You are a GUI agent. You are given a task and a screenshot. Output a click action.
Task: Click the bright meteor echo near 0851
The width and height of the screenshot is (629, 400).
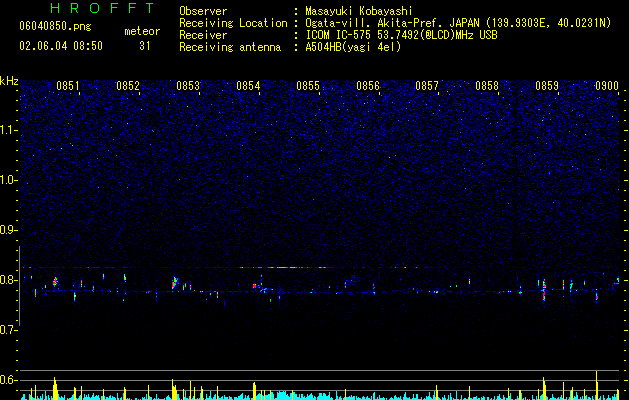tap(55, 282)
